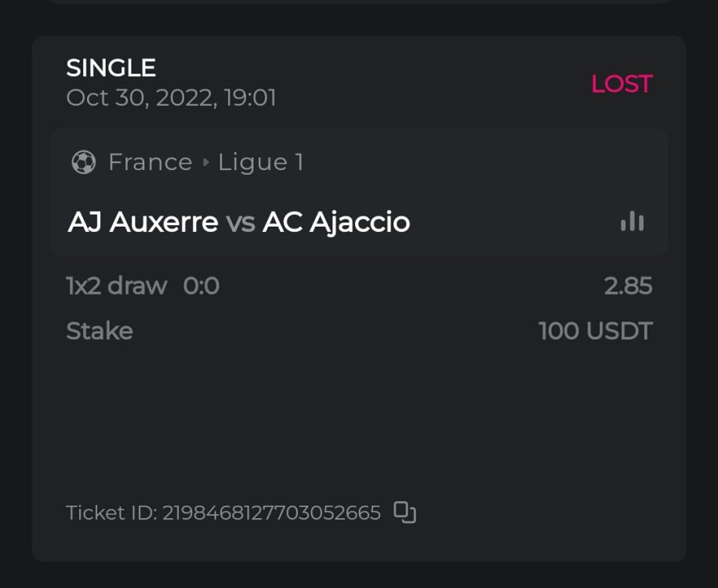The width and height of the screenshot is (718, 588).
Task: Open the Ligue 1 league link
Action: click(x=260, y=162)
